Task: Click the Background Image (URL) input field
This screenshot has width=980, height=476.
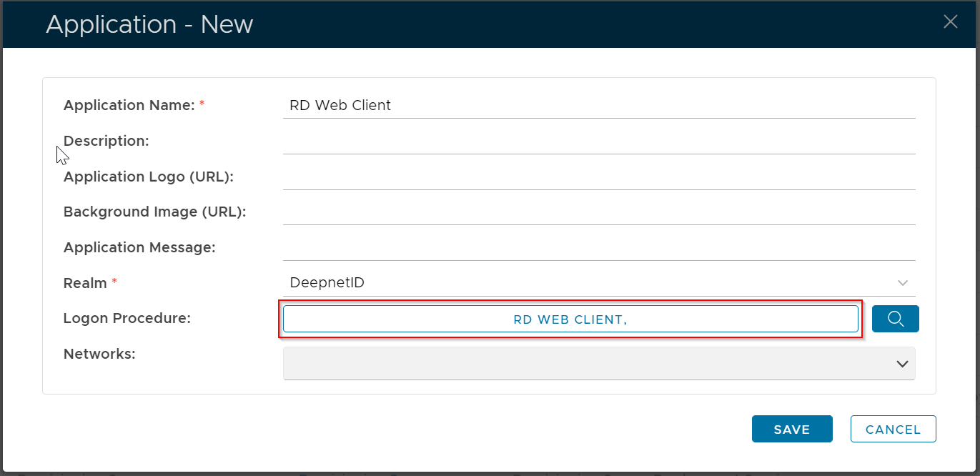Action: coord(598,212)
